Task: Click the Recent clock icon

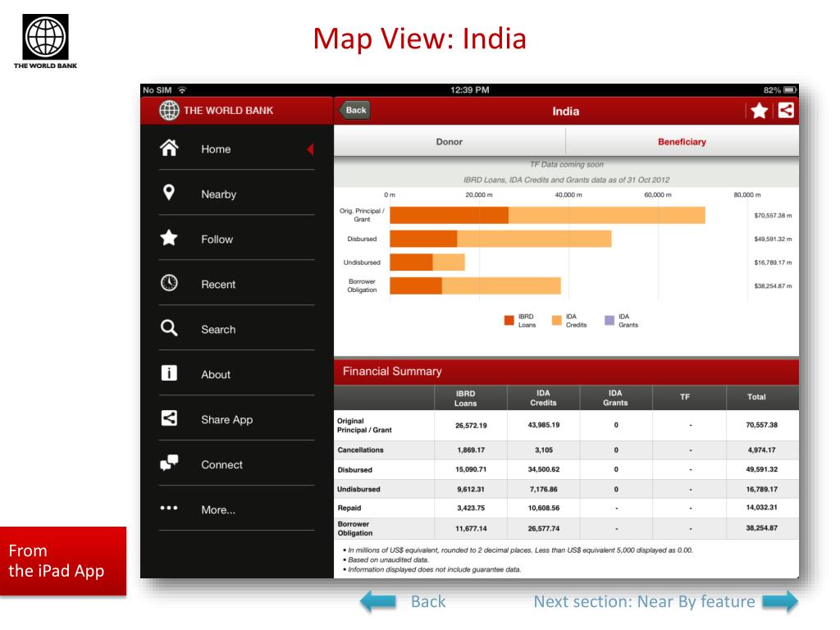Action: 169,282
